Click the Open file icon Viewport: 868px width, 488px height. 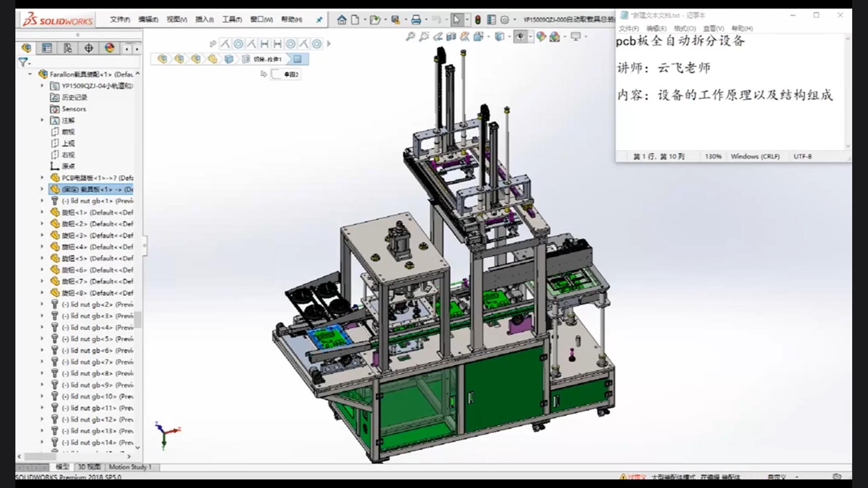[x=375, y=19]
